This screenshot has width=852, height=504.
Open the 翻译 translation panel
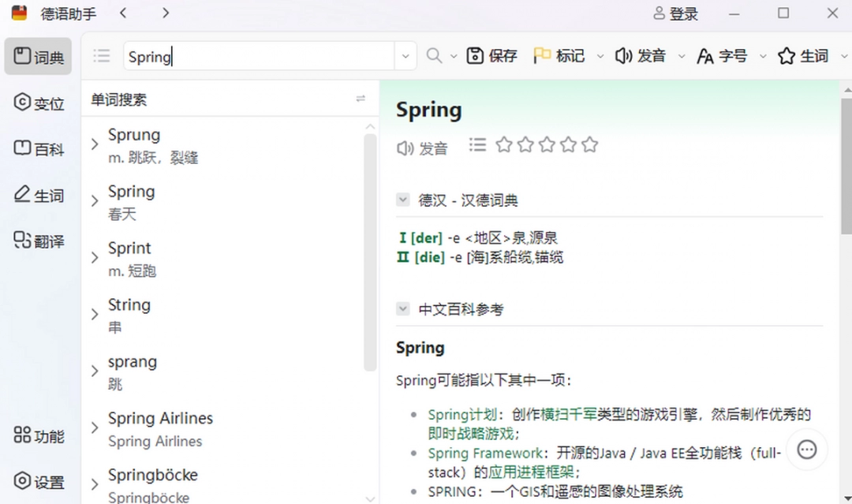[38, 241]
